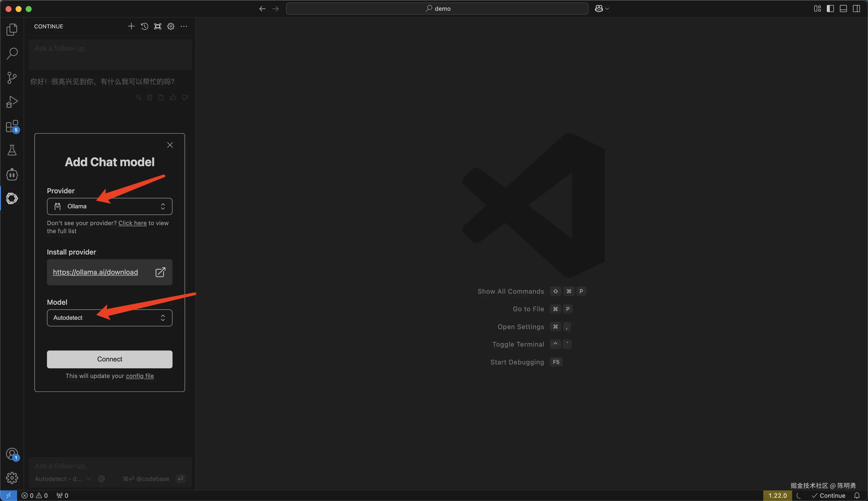Click the Connect button

point(110,359)
